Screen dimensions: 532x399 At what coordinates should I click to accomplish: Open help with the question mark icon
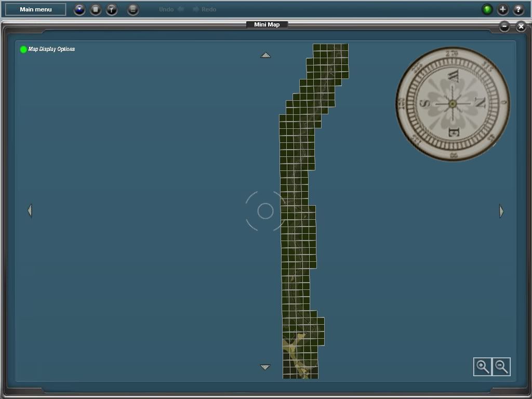(518, 9)
